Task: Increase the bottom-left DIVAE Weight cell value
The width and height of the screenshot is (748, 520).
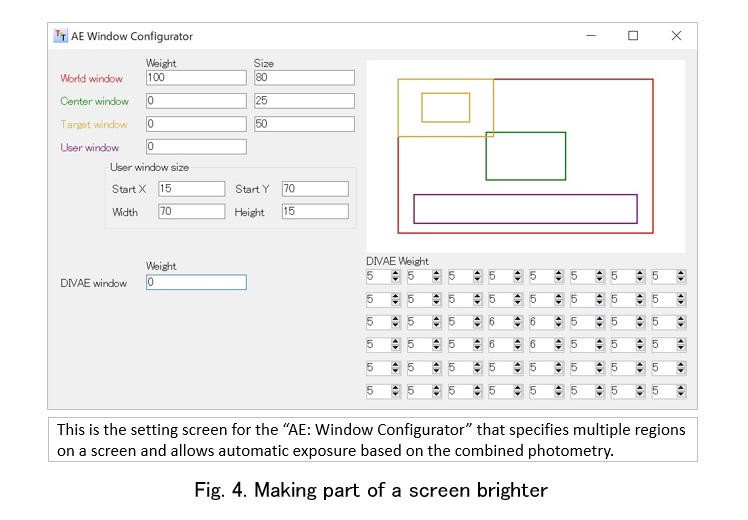Action: coord(396,388)
